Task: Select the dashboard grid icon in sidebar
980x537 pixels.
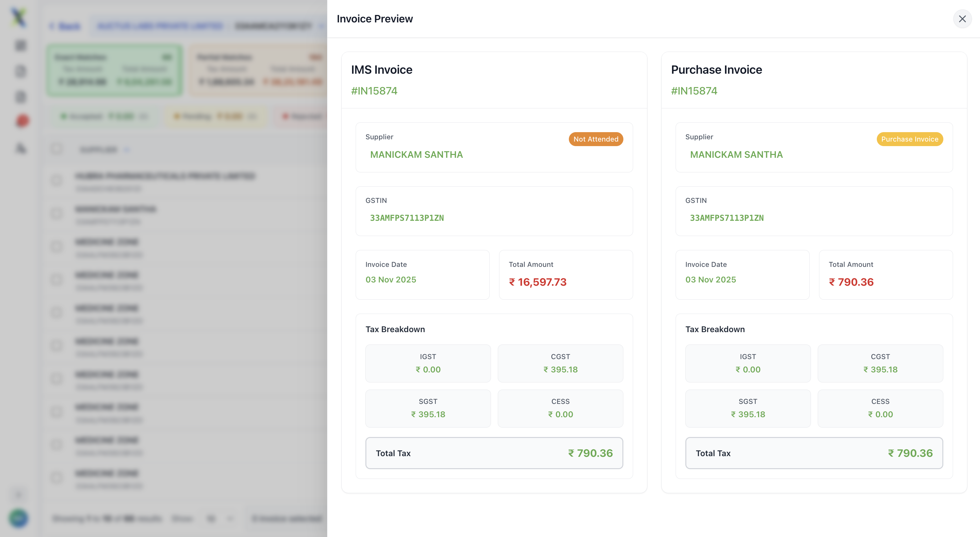Action: pyautogui.click(x=20, y=45)
